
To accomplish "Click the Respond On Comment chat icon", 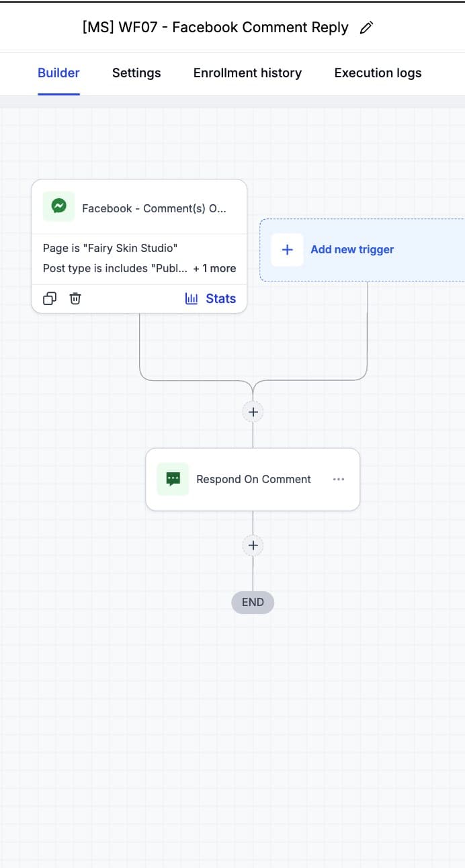I will (173, 479).
